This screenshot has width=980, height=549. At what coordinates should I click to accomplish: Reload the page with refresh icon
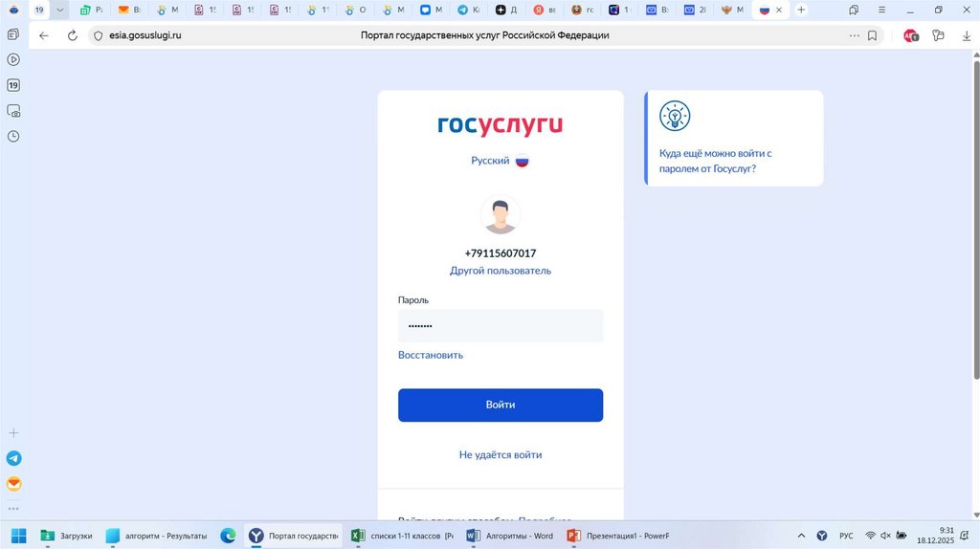[73, 35]
